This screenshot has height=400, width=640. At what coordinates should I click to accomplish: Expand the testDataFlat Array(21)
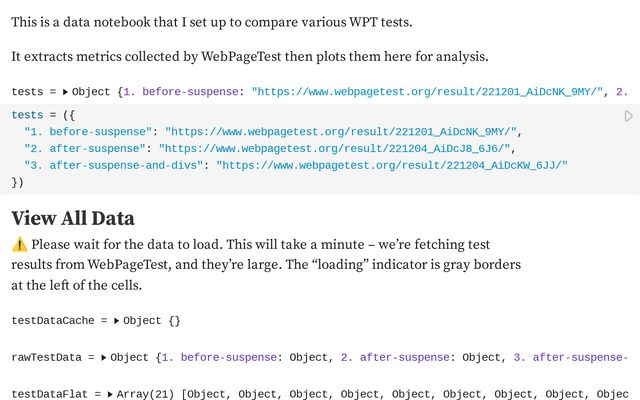[111, 394]
